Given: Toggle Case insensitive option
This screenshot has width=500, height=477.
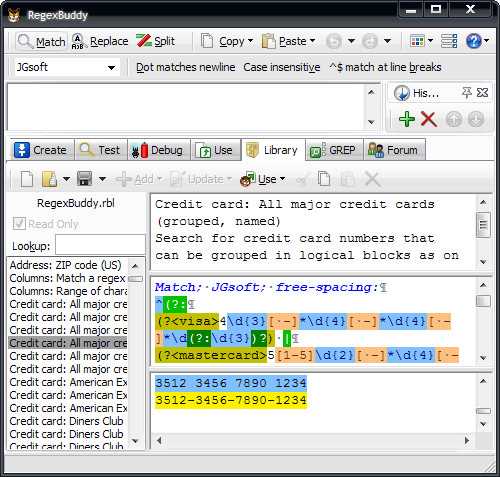Looking at the screenshot, I should point(282,67).
